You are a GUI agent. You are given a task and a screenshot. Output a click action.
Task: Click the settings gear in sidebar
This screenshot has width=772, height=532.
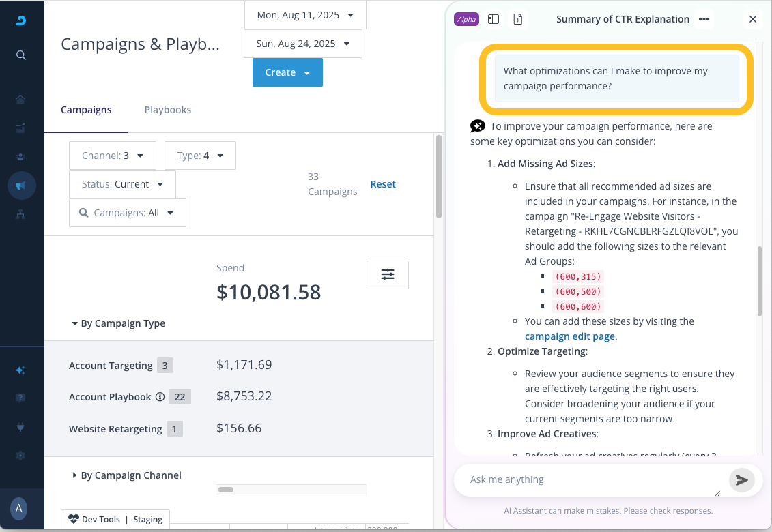(21, 456)
